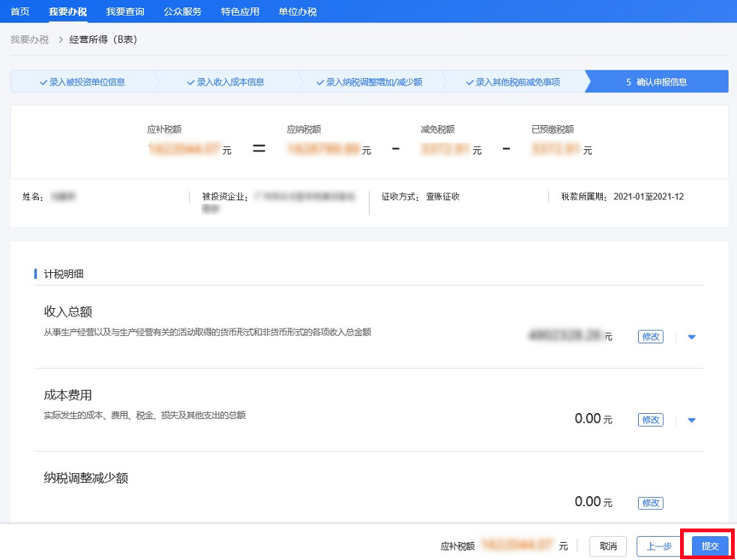The height and width of the screenshot is (560, 737).
Task: Click the checkmark icon on 录入收入成本信息 step
Action: (x=191, y=82)
